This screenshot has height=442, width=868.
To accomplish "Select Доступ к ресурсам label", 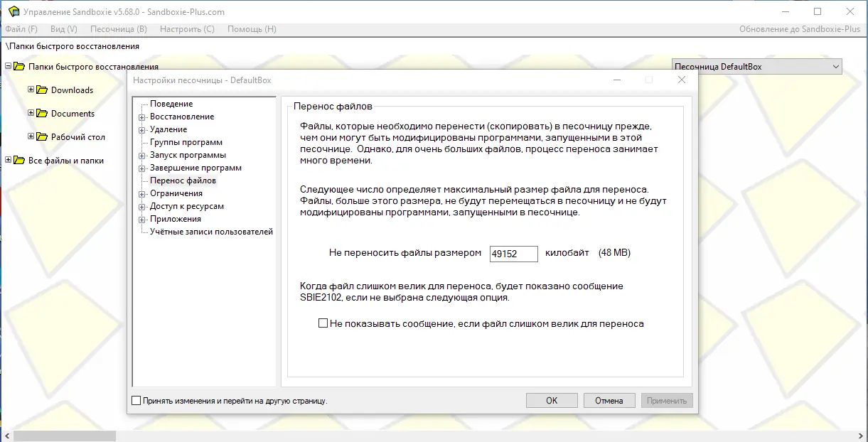I will 187,206.
